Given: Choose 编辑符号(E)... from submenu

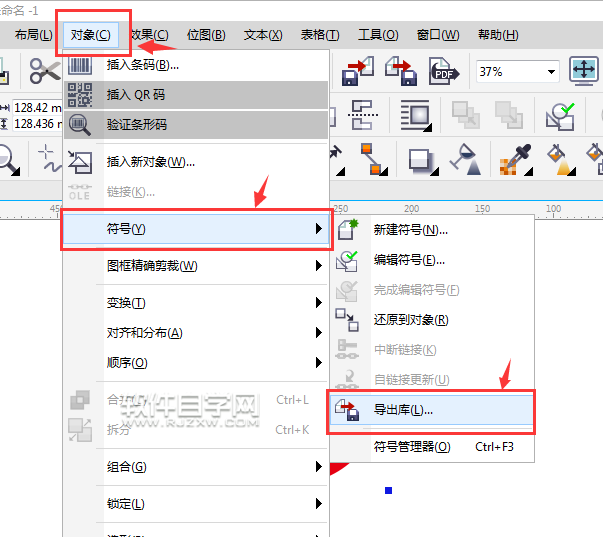Looking at the screenshot, I should pos(432,260).
